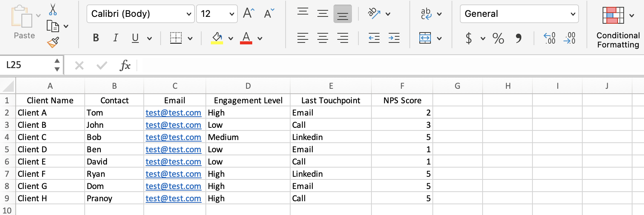
Task: Click Increase Font Size icon
Action: pos(249,13)
